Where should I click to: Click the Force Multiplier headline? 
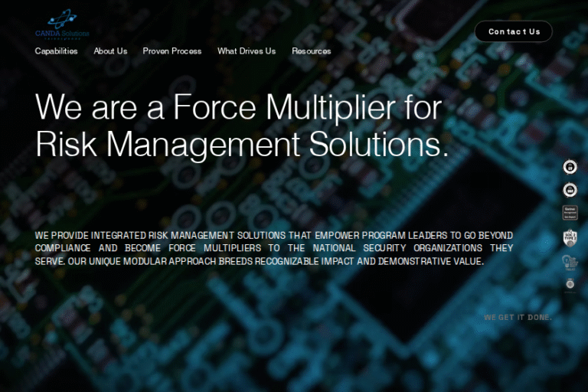239,107
